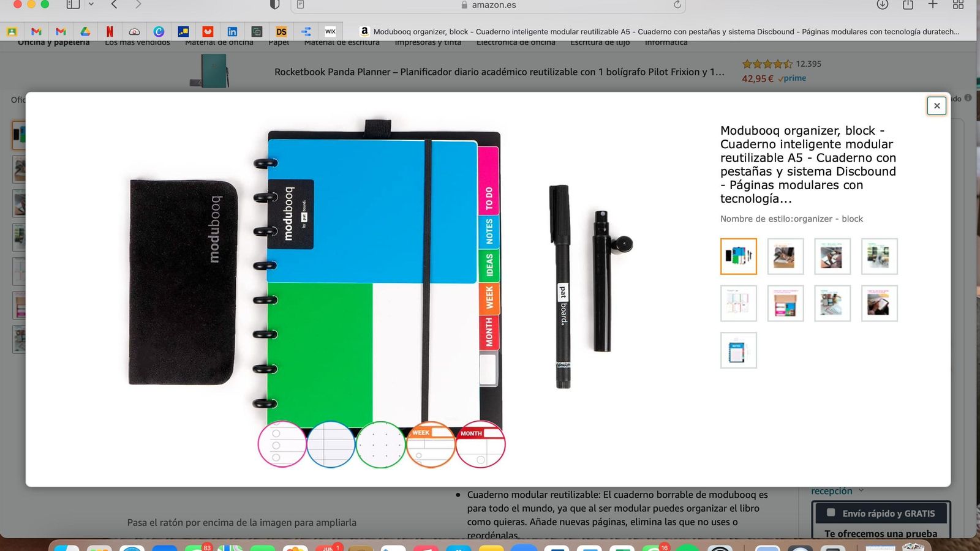The width and height of the screenshot is (980, 551).
Task: Open the DS bookmark icon
Action: coord(281,31)
